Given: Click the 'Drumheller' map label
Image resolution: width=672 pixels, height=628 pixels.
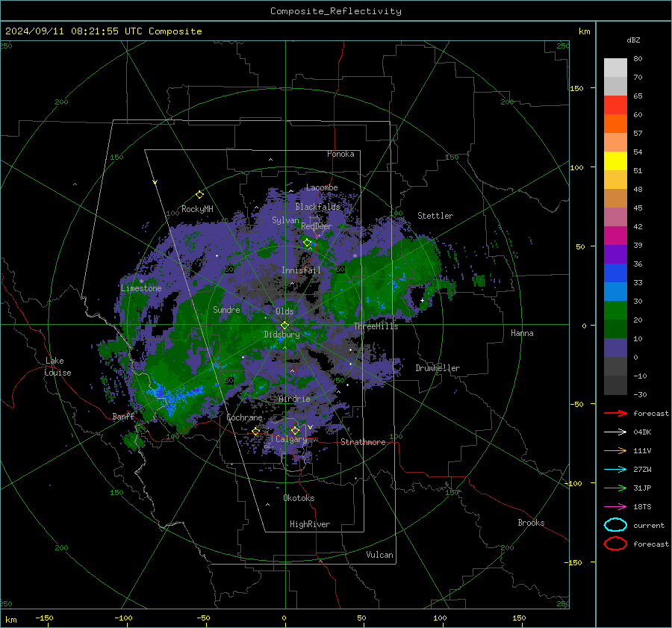Looking at the screenshot, I should click(438, 368).
